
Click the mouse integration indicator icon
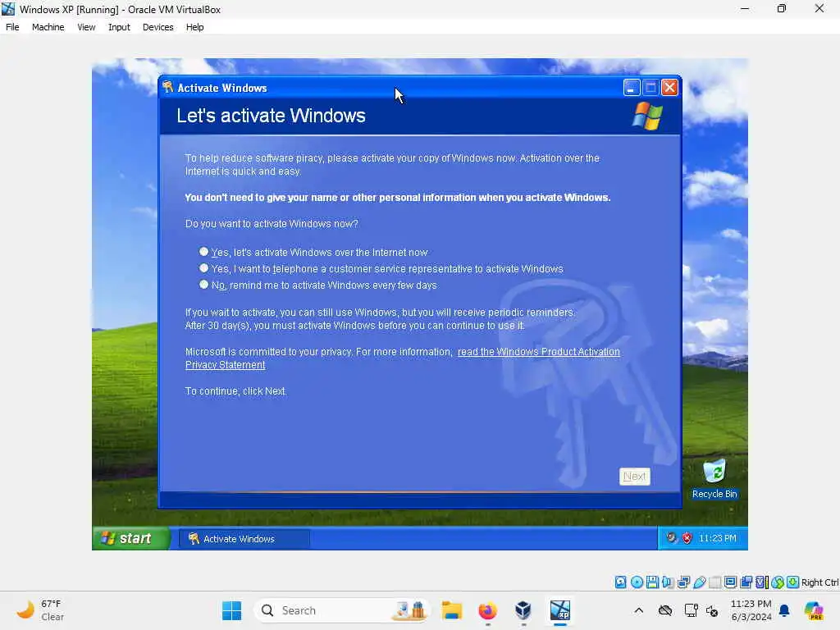pyautogui.click(x=778, y=582)
